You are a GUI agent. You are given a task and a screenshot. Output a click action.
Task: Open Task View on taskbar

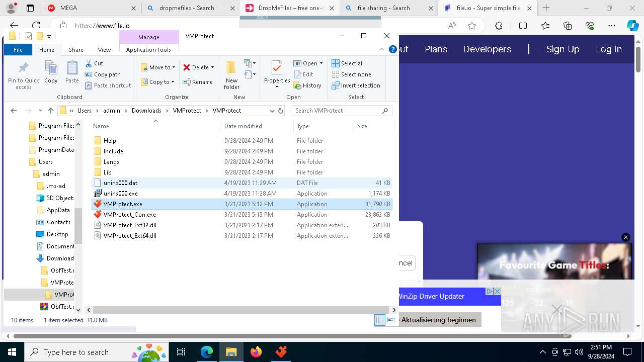click(x=182, y=352)
